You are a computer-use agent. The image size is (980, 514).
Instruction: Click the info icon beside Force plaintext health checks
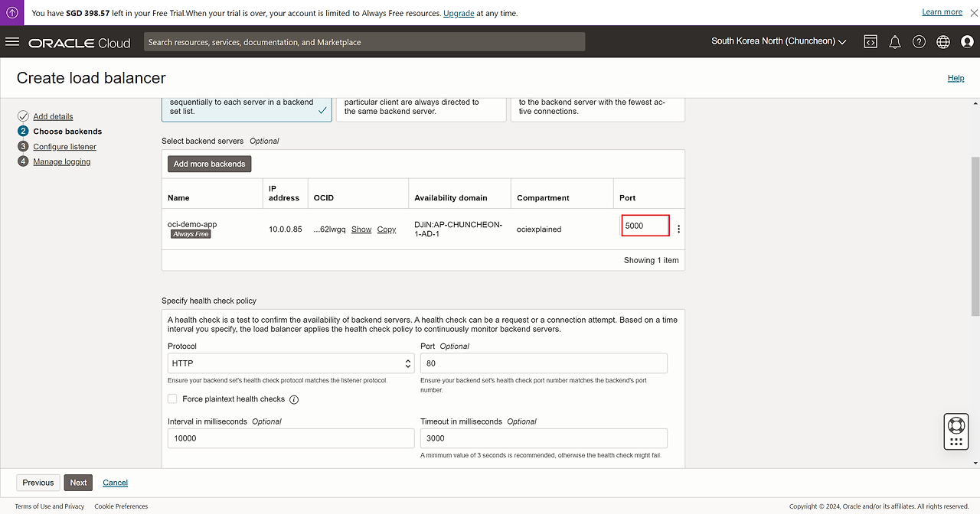coord(294,399)
